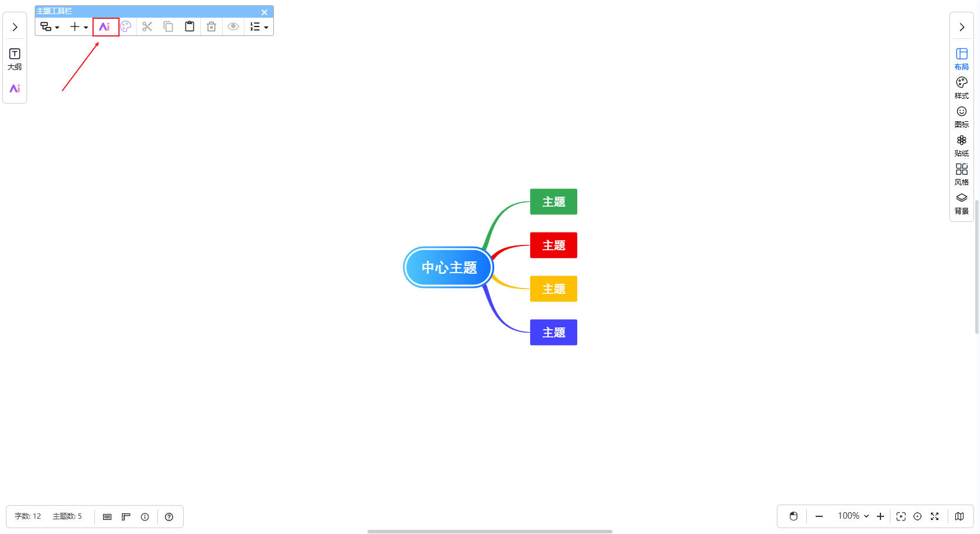Toggle fullscreen with the expand arrows icon
This screenshot has width=980, height=534.
coord(935,516)
